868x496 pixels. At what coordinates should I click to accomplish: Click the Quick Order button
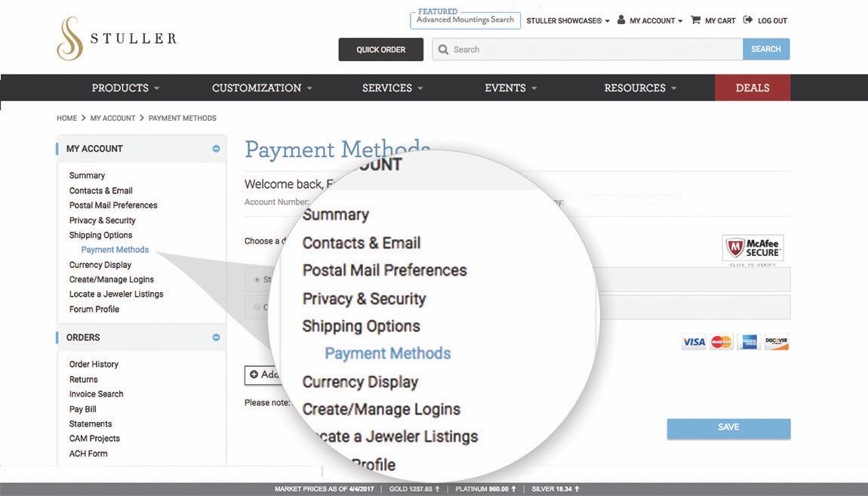pyautogui.click(x=381, y=49)
